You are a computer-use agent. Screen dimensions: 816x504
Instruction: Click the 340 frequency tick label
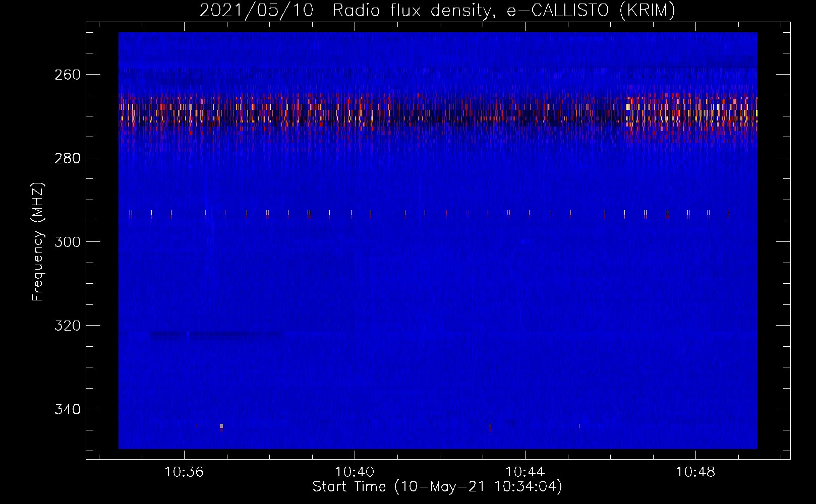pyautogui.click(x=68, y=409)
